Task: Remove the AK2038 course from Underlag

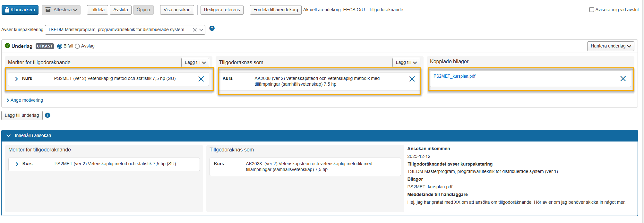Action: point(412,79)
